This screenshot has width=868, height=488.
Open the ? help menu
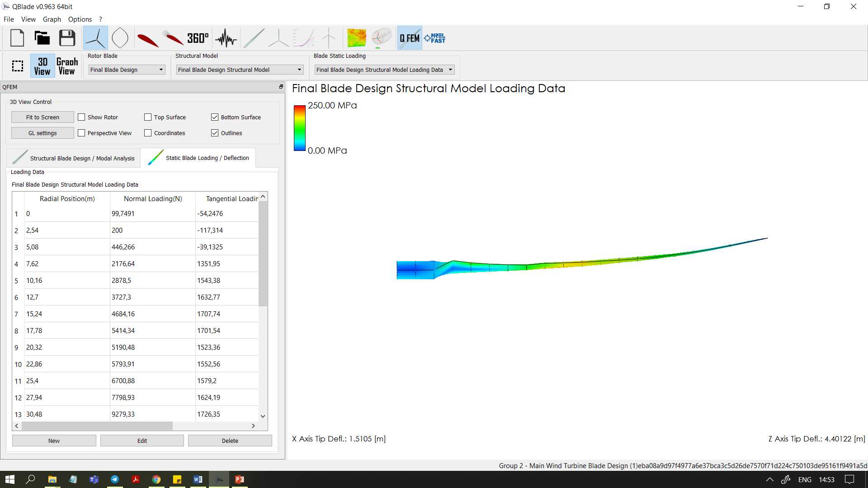click(x=100, y=19)
